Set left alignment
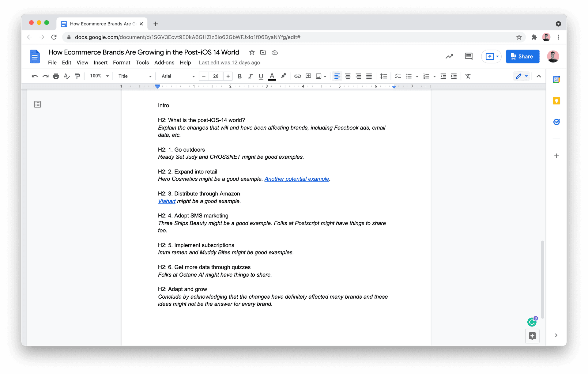The width and height of the screenshot is (588, 374). coord(337,76)
